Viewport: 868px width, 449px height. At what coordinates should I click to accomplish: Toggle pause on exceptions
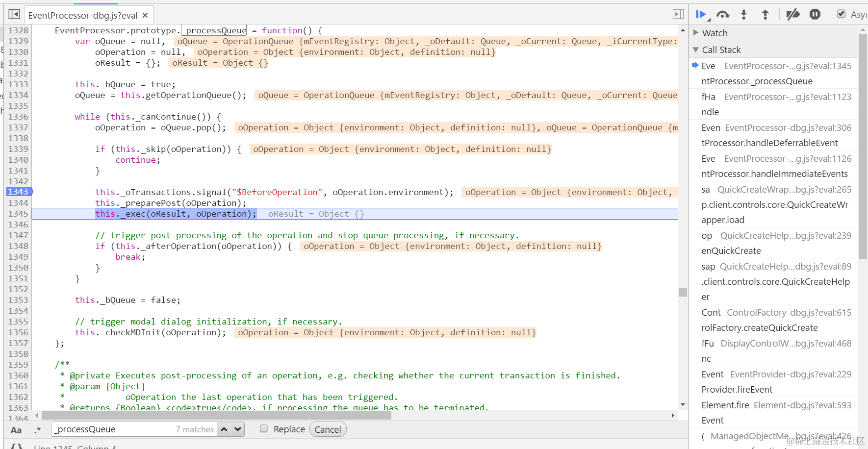[815, 15]
